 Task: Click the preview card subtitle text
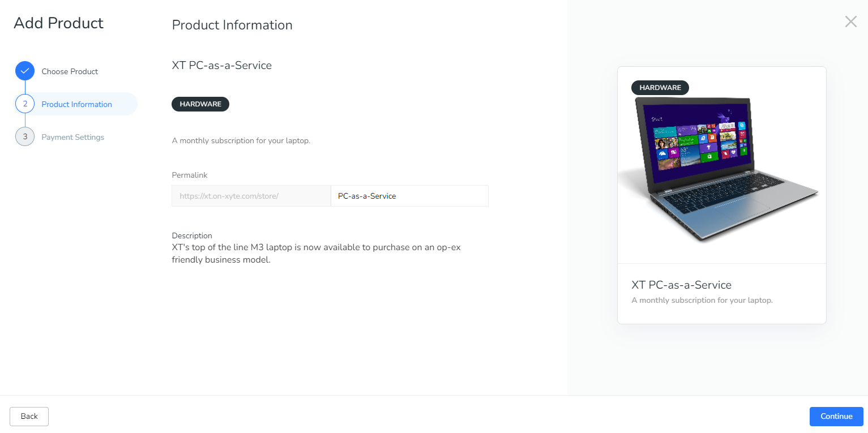pos(702,300)
